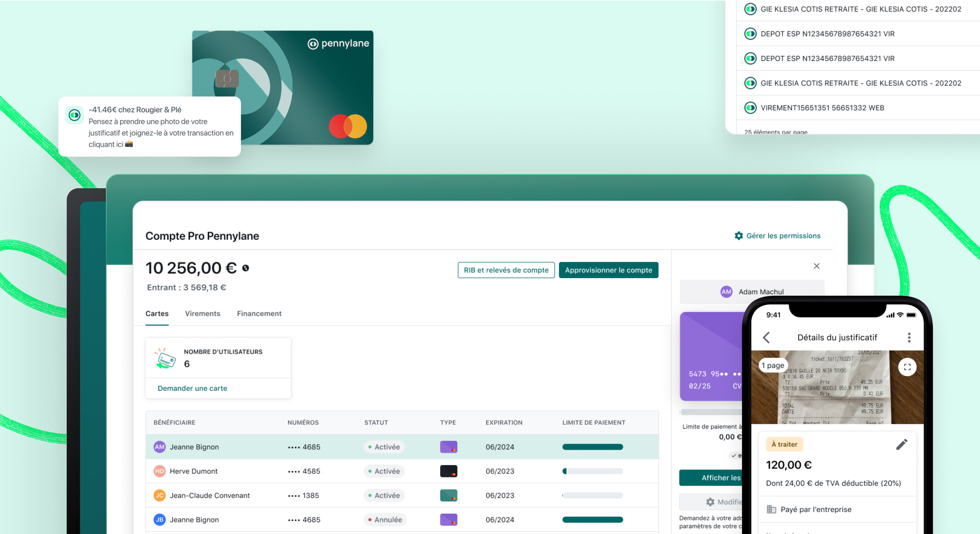Click the Modifier button with gear icon
This screenshot has height=534, width=980.
[x=711, y=502]
